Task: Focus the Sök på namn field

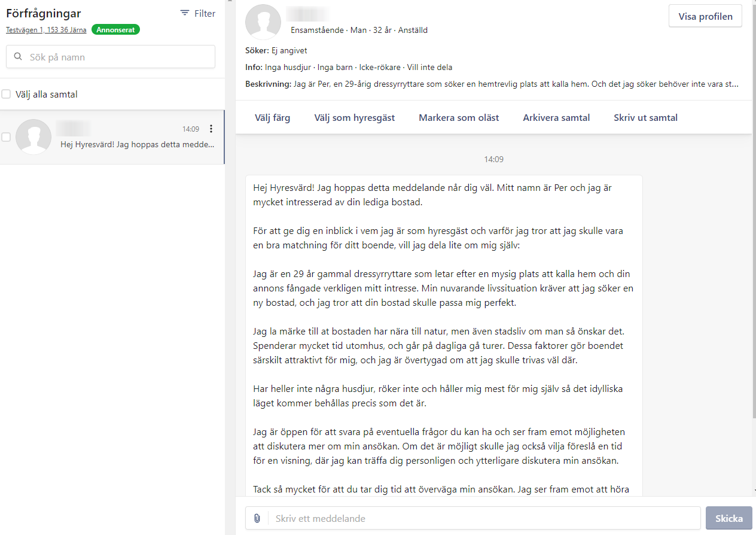Action: 120,57
